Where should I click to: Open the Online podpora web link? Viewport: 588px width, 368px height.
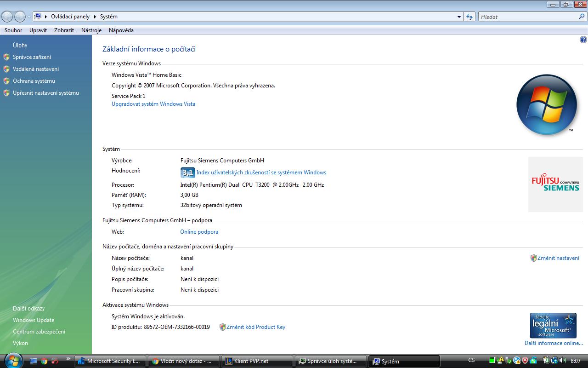pyautogui.click(x=199, y=232)
